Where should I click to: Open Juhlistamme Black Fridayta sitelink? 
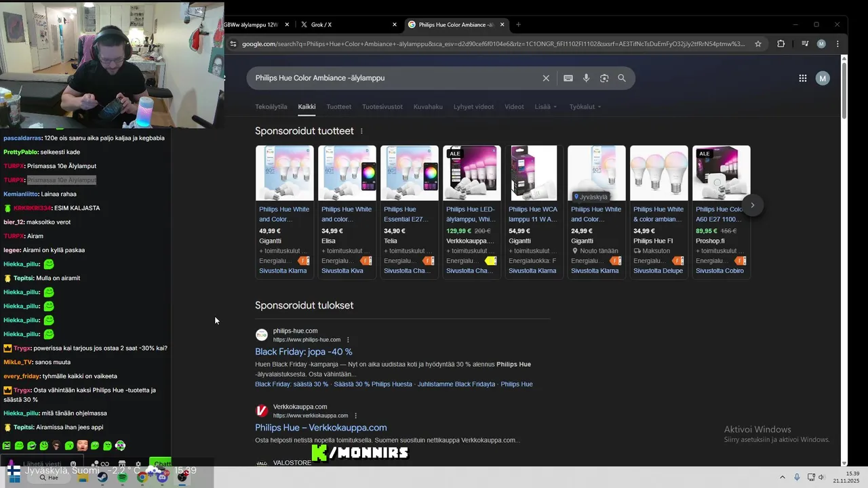[456, 384]
